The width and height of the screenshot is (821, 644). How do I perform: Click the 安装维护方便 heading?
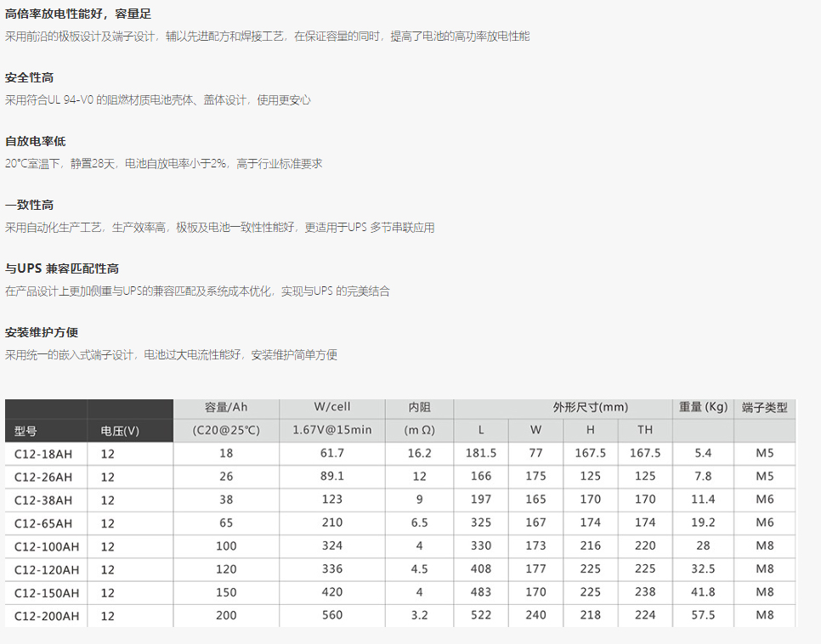(42, 333)
